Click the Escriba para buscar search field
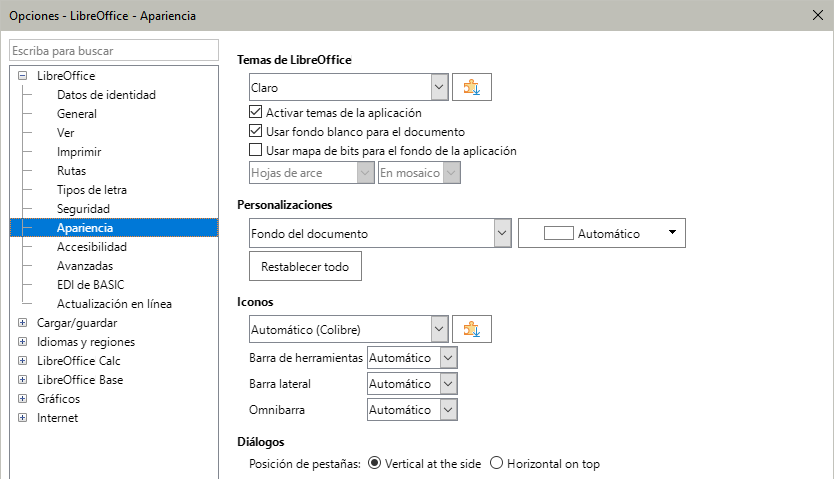834x479 pixels. [x=113, y=50]
